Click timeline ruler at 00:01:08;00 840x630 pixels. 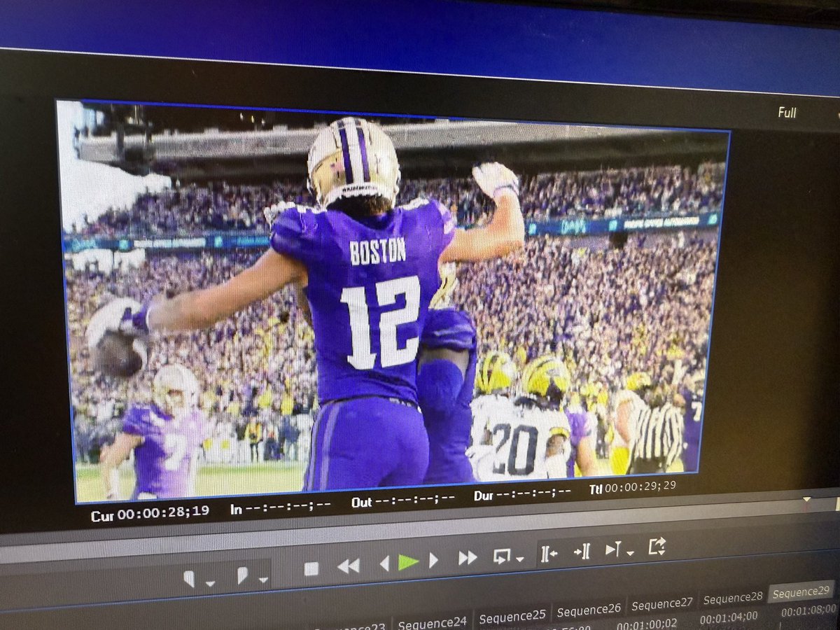(x=809, y=610)
